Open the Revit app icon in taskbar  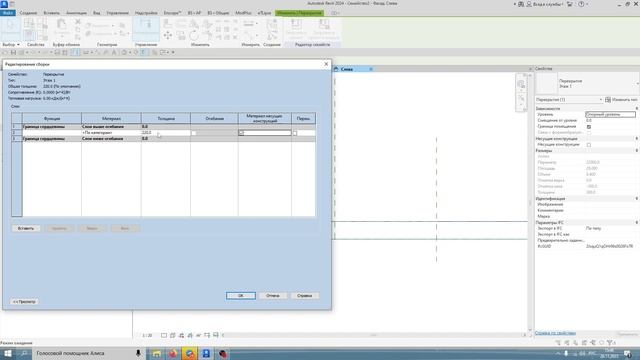(x=206, y=353)
